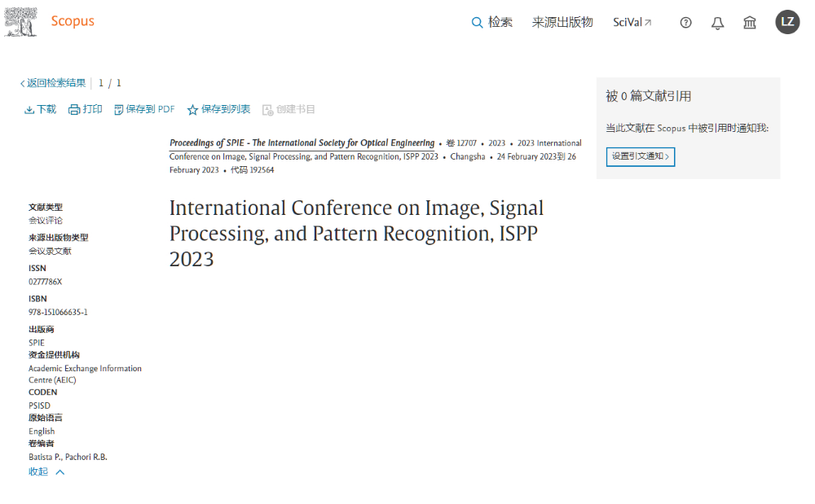Click the 会议录文献 source type value
Screen dimensions: 815x504
click(50, 252)
